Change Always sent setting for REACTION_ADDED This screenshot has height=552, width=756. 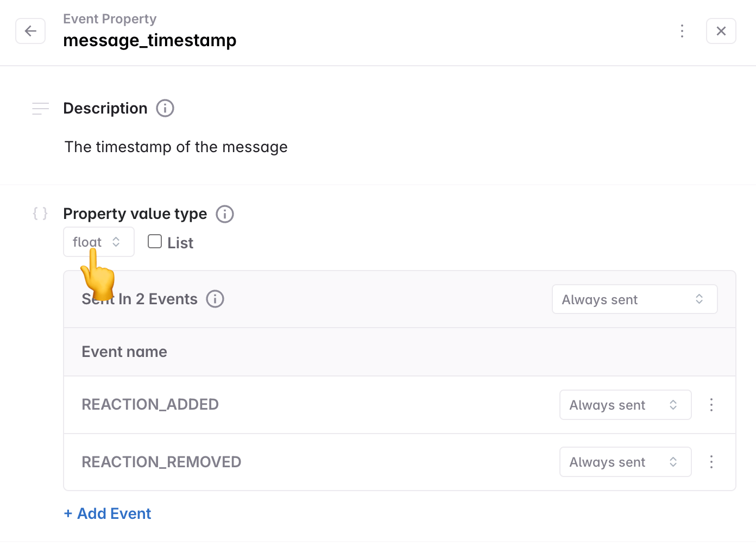625,405
